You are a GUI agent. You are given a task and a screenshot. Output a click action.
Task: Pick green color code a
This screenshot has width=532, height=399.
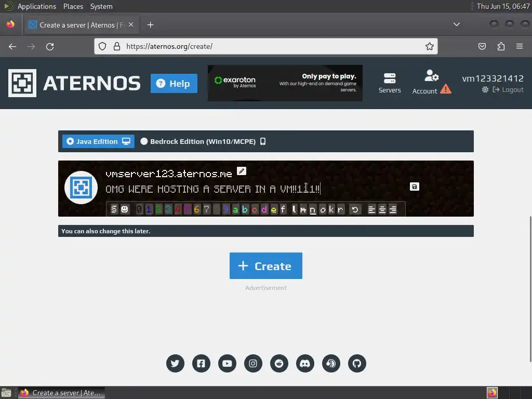(235, 209)
